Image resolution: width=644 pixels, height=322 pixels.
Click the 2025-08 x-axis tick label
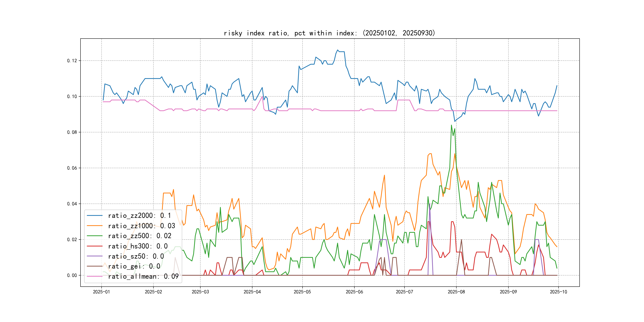456,292
